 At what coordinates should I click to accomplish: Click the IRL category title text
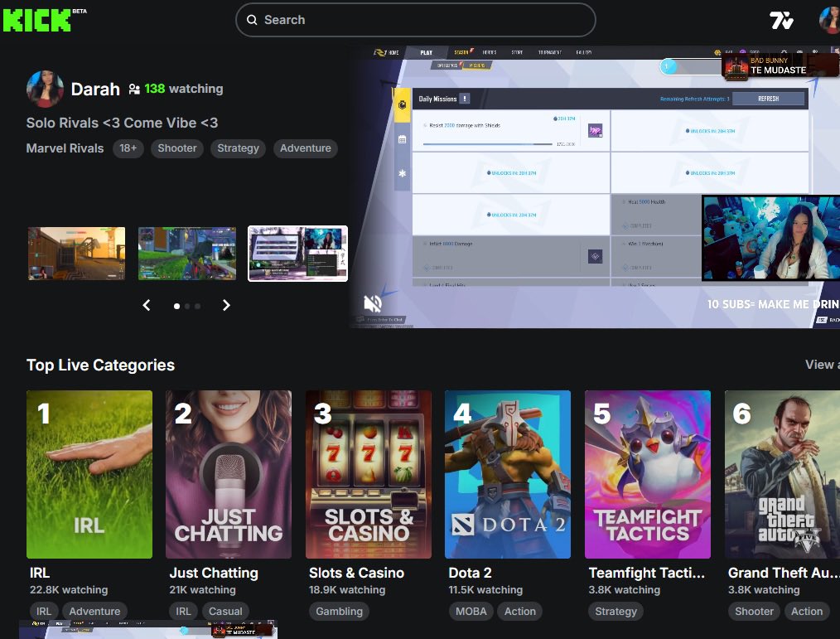coord(40,573)
